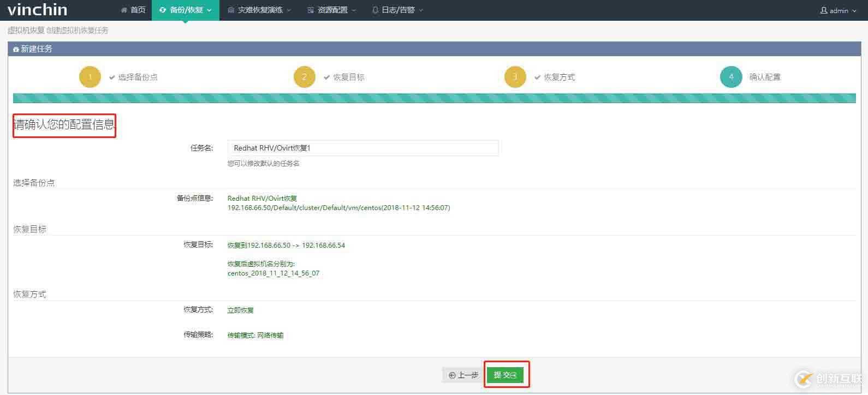Click the home icon beside 首页
The height and width of the screenshot is (395, 868).
pyautogui.click(x=124, y=10)
